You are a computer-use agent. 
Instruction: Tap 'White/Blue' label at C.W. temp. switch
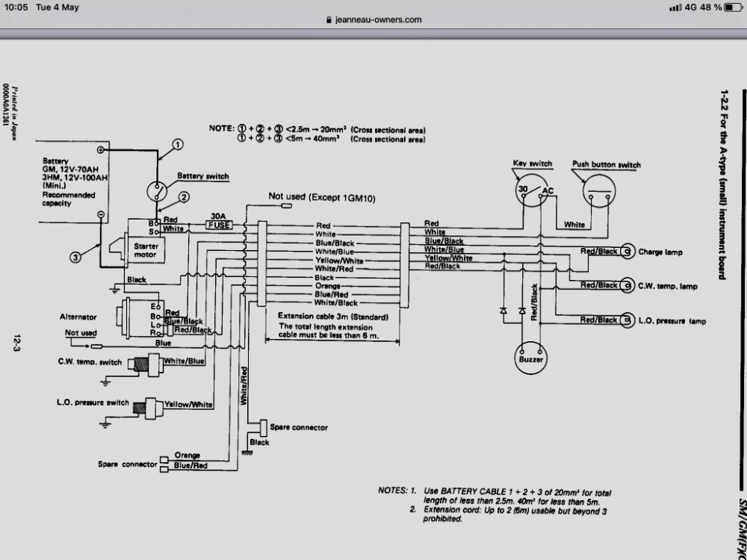[184, 361]
